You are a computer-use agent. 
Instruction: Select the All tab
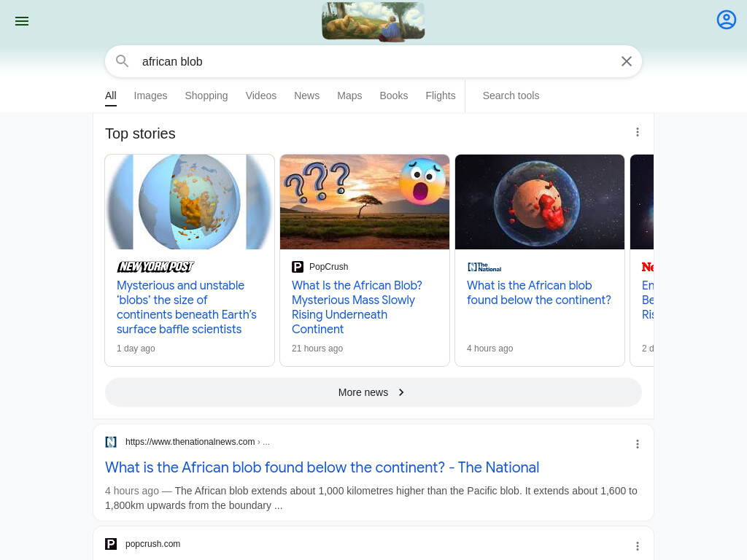[111, 96]
